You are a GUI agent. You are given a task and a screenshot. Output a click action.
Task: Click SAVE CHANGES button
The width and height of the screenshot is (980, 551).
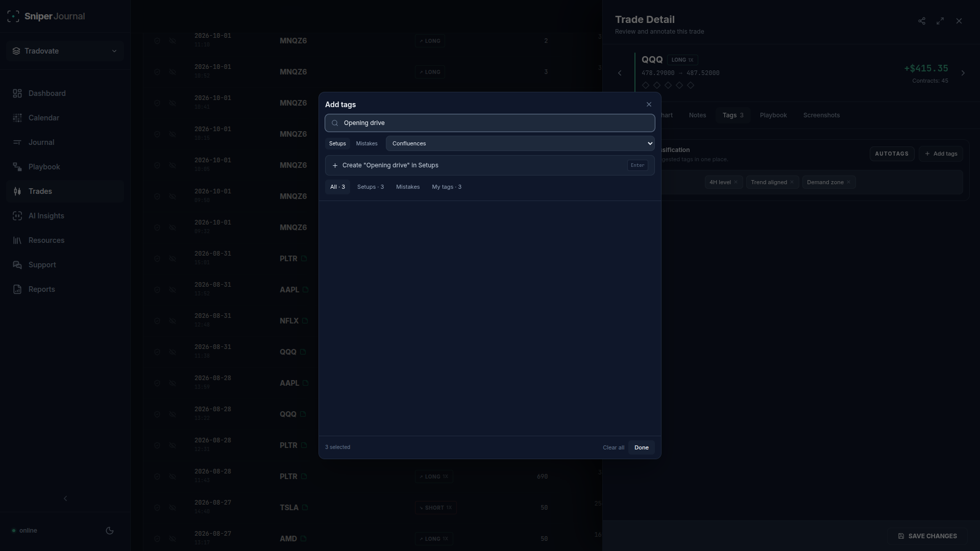(x=927, y=536)
